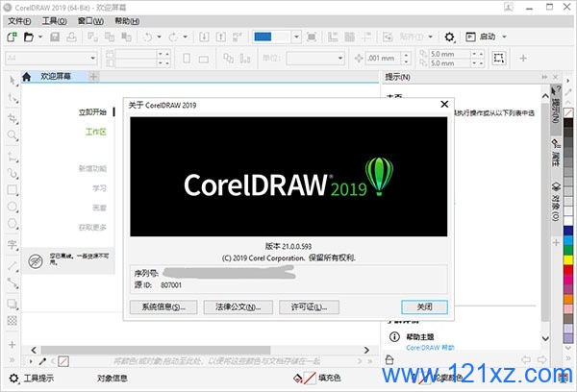Select the Freehand curve tool
Viewport: 577px width, 392px height.
click(13, 174)
